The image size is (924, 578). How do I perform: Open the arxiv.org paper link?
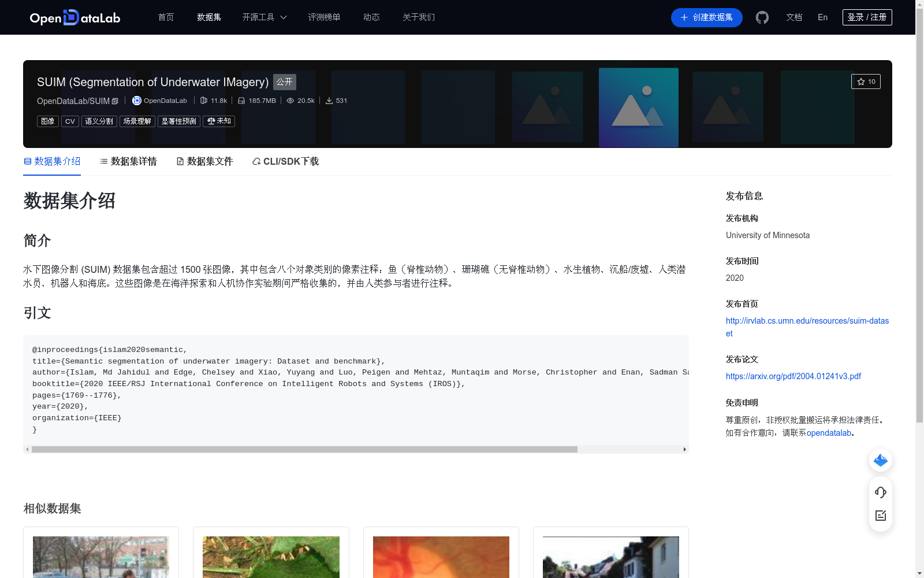coord(793,376)
